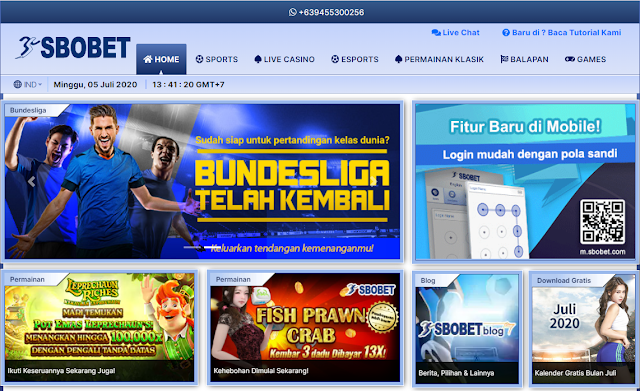Open Leprechaun Riches game card
Image resolution: width=640 pixels, height=391 pixels.
tap(100, 327)
